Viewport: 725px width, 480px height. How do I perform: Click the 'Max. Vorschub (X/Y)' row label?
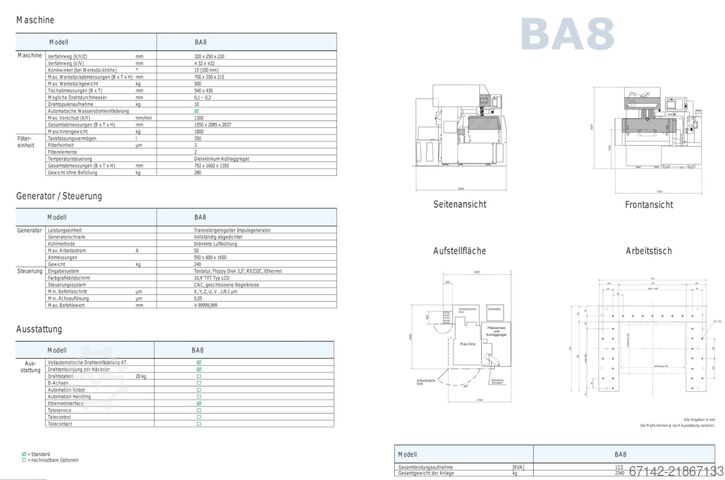click(x=68, y=118)
